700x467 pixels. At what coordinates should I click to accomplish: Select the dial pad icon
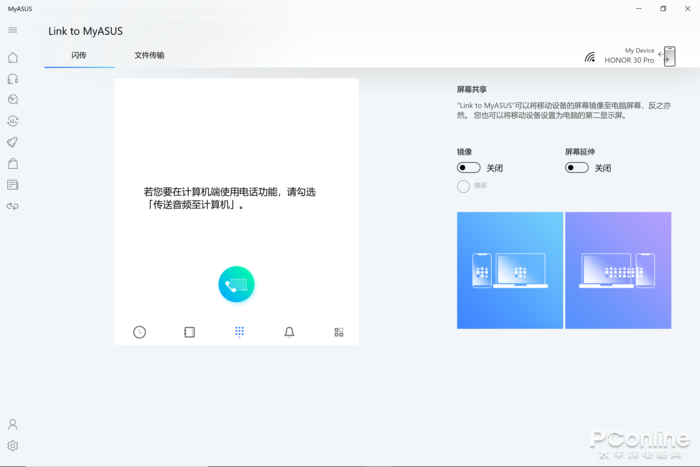point(239,332)
